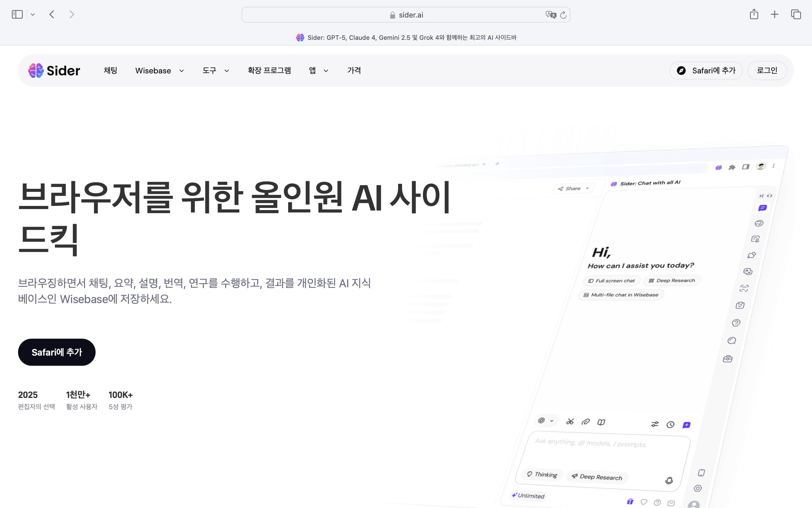This screenshot has width=812, height=508.
Task: Click the profile avatar in mockup toolbar
Action: 761,166
